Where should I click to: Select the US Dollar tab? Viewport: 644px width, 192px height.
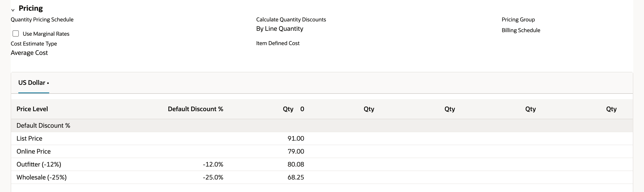coord(34,83)
